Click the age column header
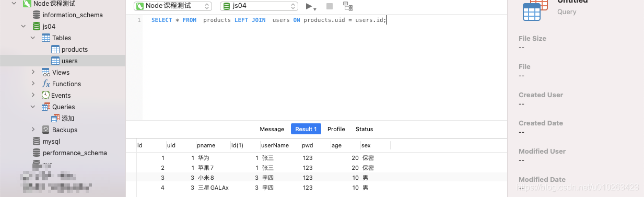This screenshot has height=197, width=644. 346,145
